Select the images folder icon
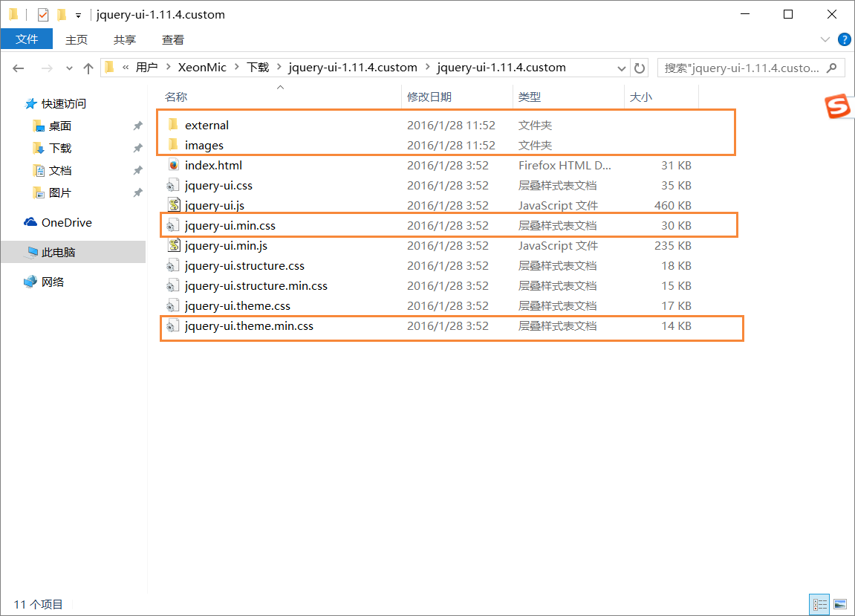Screen dimensions: 855x616 [173, 145]
